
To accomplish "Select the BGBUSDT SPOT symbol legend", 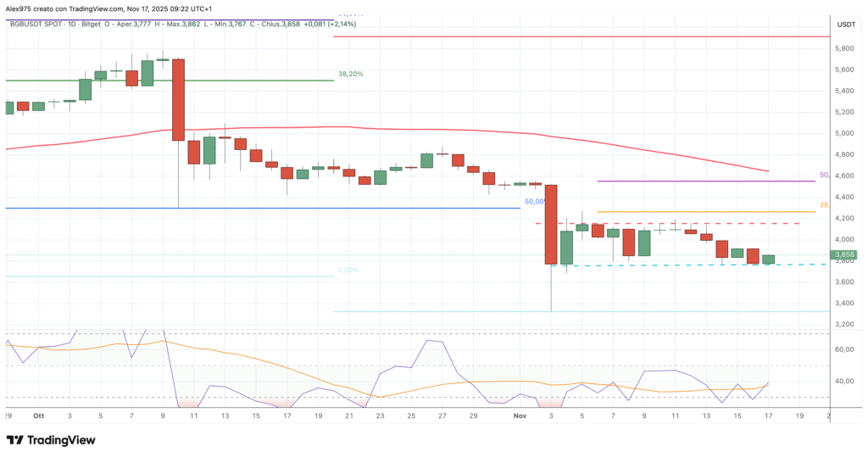I will [x=36, y=25].
